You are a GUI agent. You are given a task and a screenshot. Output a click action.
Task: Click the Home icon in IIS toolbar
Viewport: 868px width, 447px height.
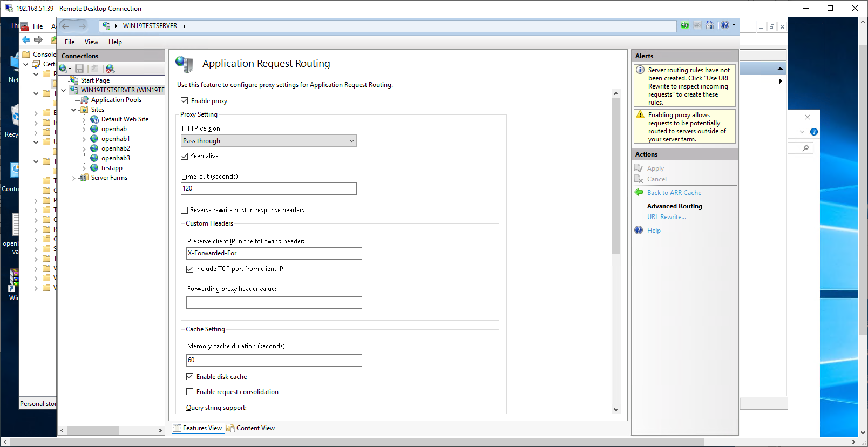tap(710, 25)
